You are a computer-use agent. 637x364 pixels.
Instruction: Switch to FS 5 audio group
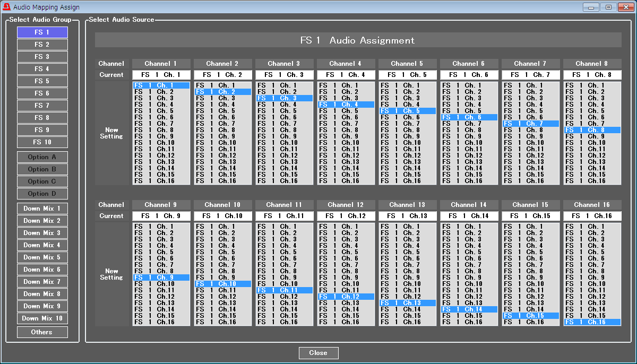click(42, 81)
